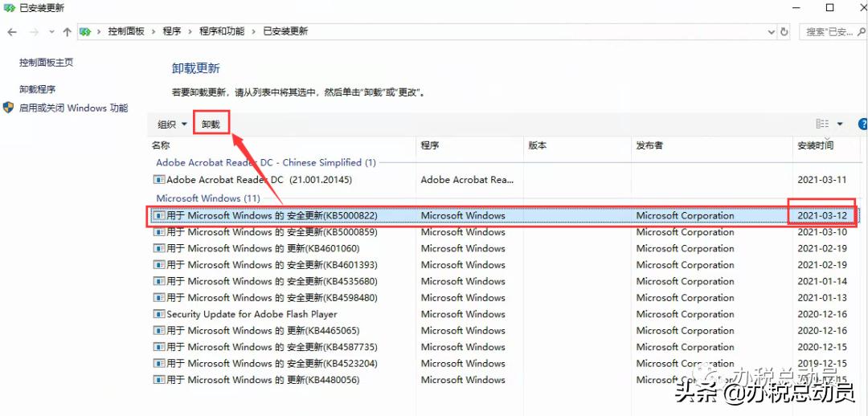Click the change view icon
The height and width of the screenshot is (416, 868).
pyautogui.click(x=823, y=124)
